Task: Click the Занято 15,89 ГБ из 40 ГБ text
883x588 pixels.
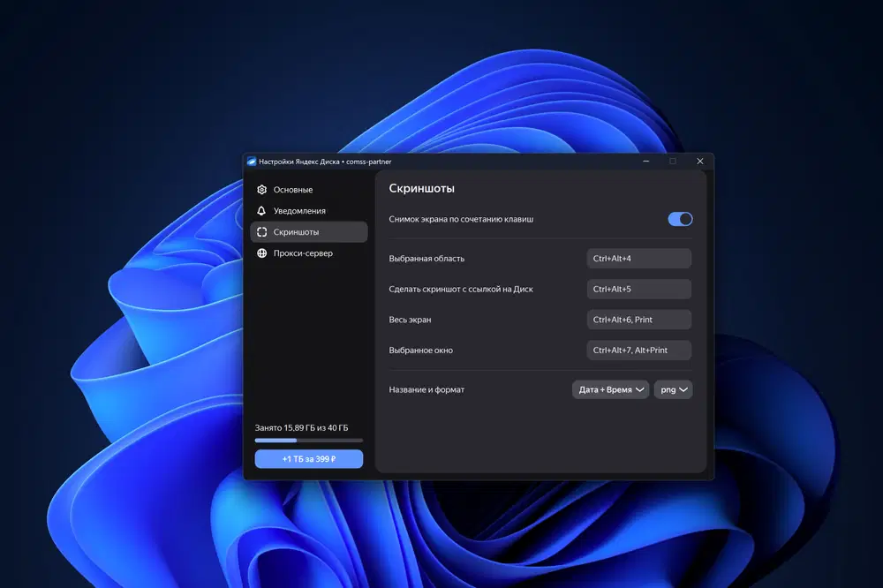Action: pyautogui.click(x=301, y=428)
